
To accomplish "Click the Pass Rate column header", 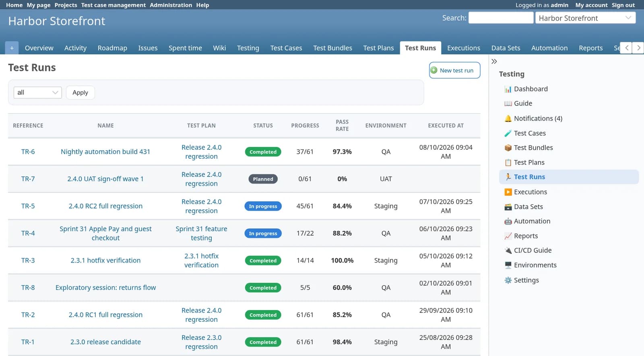I will pyautogui.click(x=342, y=125).
